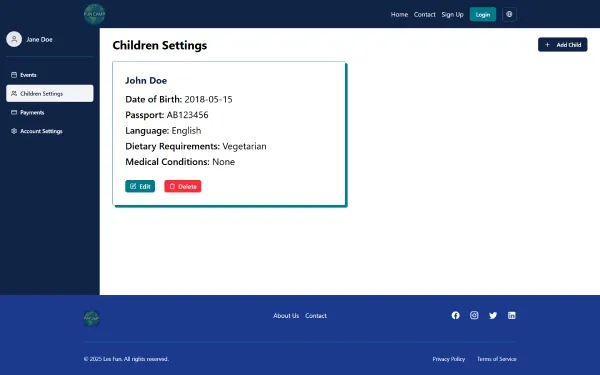
Task: Go to Payments in the sidebar
Action: coord(50,112)
